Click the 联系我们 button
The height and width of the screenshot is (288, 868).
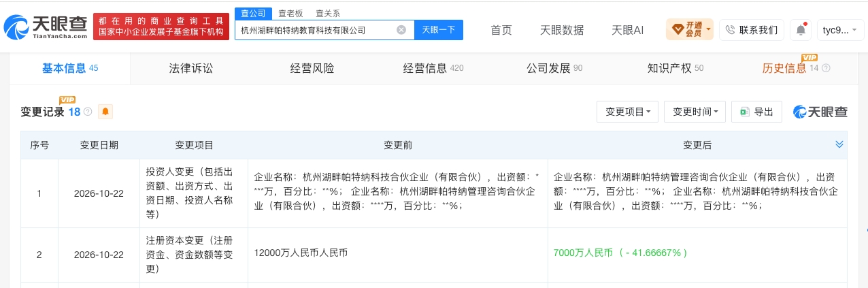point(752,30)
